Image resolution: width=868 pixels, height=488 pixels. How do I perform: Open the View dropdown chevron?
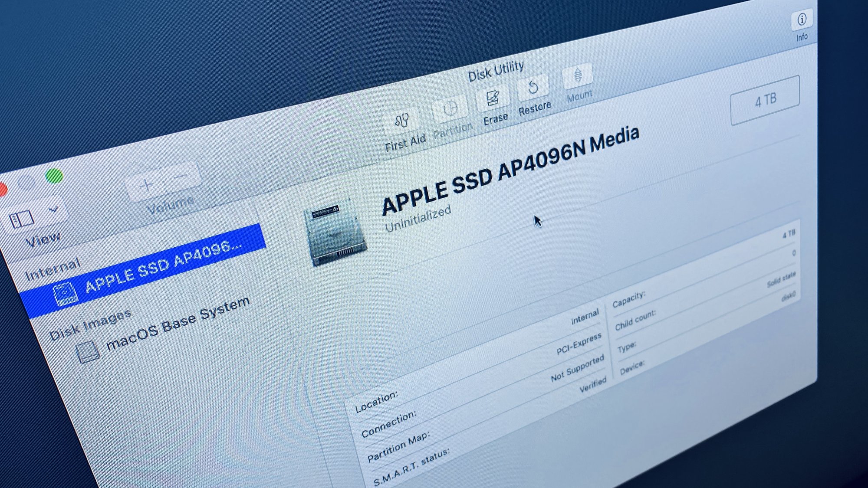click(53, 210)
